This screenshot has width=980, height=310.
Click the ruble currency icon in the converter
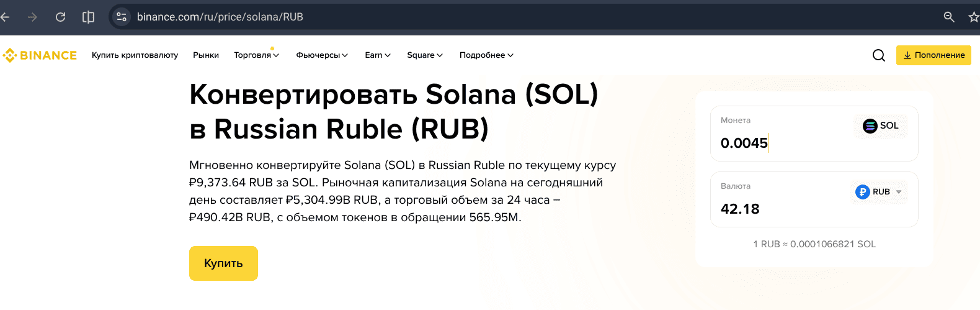coord(862,192)
